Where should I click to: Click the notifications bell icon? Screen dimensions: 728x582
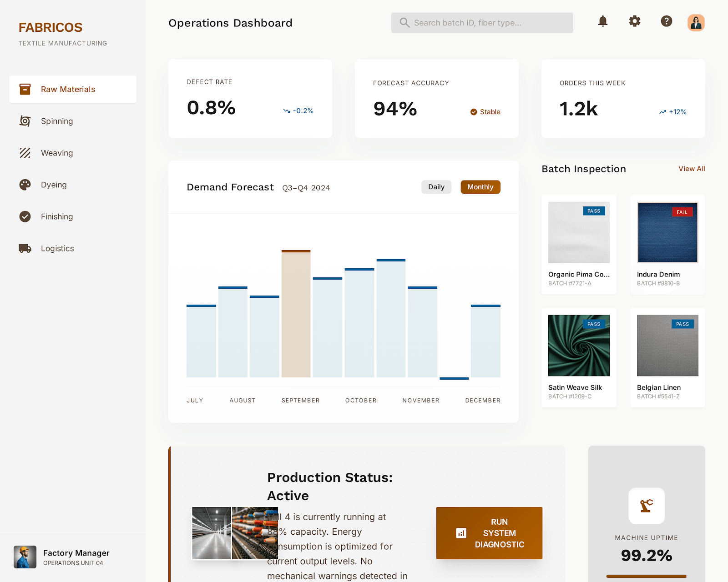coord(603,21)
